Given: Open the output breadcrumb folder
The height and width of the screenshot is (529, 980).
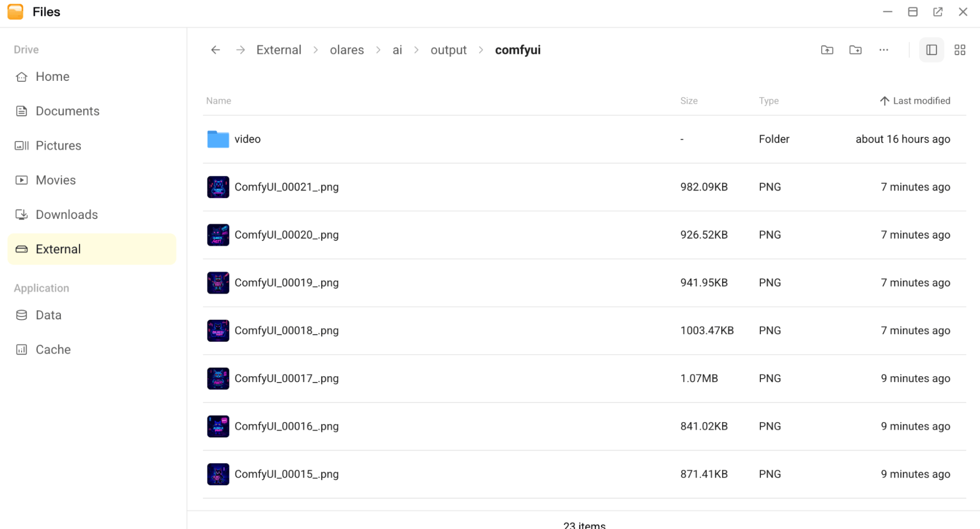Looking at the screenshot, I should tap(448, 49).
